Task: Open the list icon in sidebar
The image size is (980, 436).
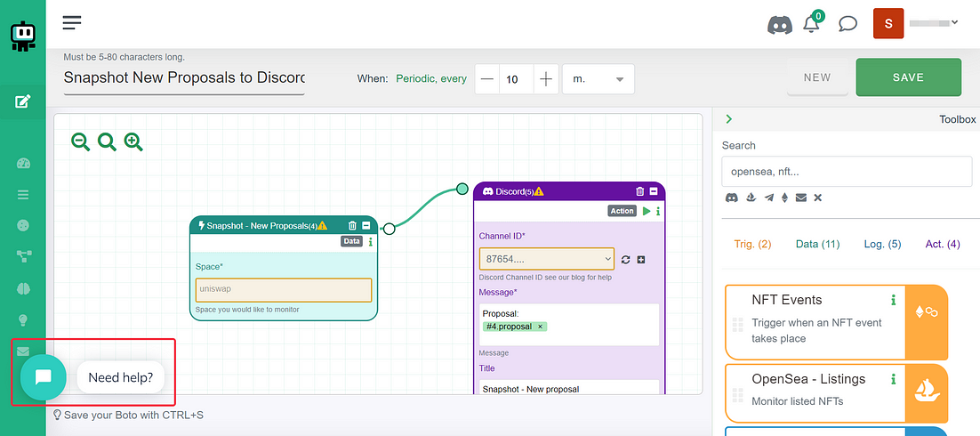Action: pyautogui.click(x=23, y=195)
